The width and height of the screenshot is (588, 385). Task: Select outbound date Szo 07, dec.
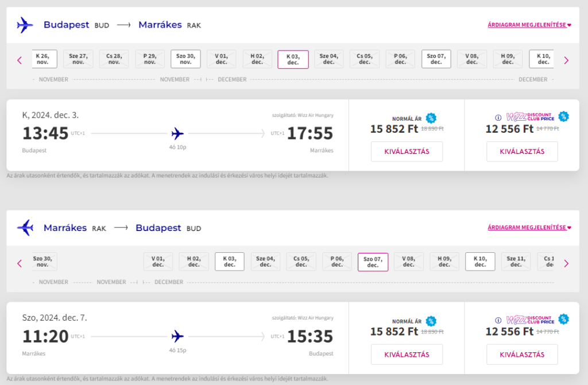coord(436,59)
